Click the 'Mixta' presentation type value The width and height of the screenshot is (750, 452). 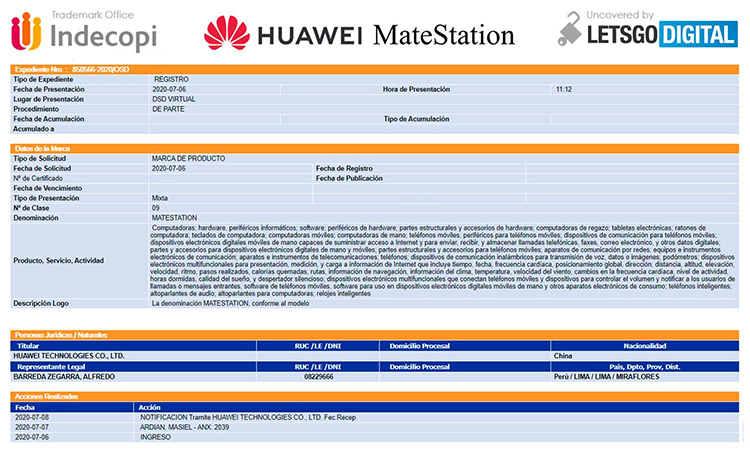coord(160,198)
